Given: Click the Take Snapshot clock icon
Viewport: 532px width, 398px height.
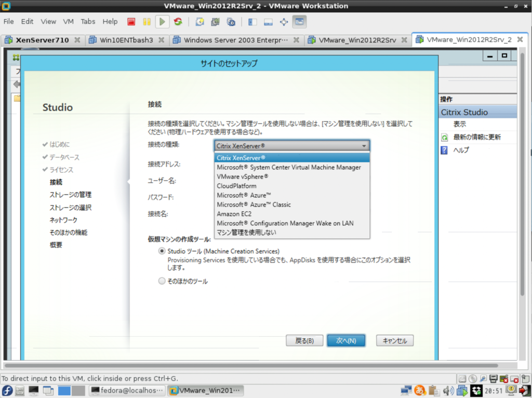Looking at the screenshot, I should [200, 22].
